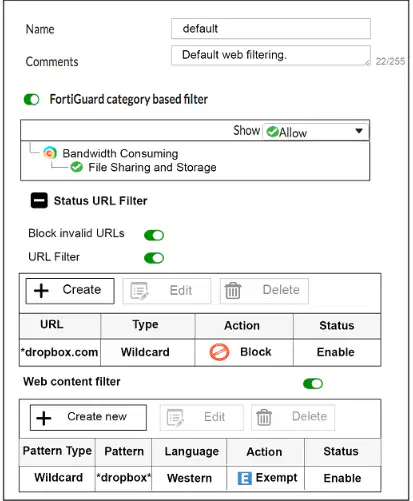413x501 pixels.
Task: Click the plus icon on Create button
Action: point(41,291)
